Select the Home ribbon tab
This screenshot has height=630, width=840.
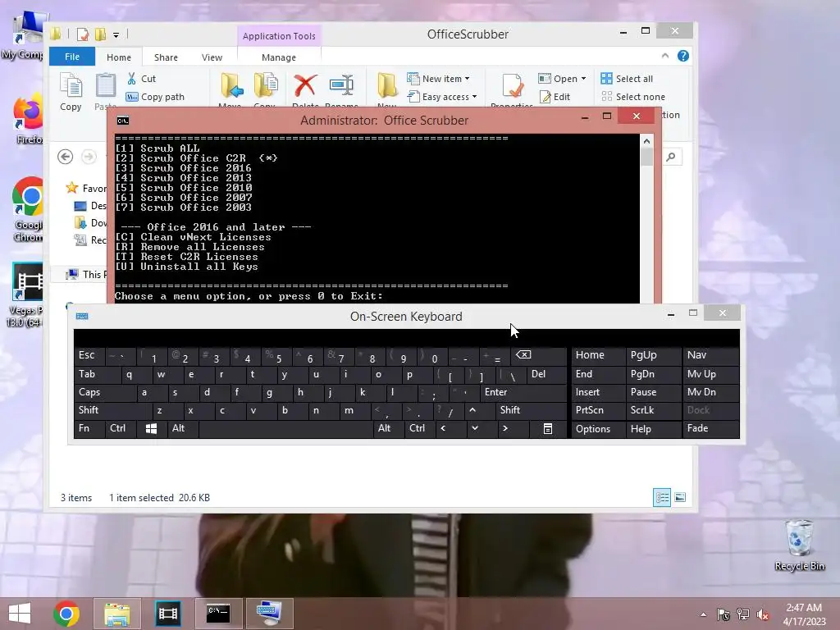pyautogui.click(x=119, y=57)
